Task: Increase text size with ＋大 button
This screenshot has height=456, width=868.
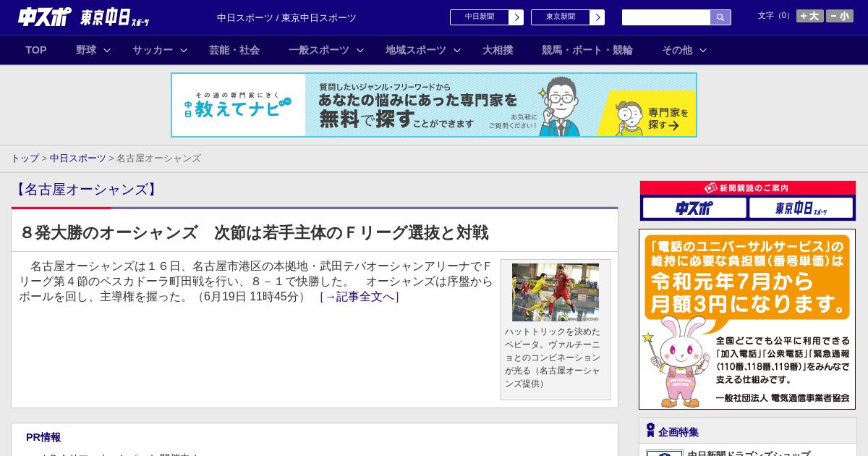Action: coord(810,16)
